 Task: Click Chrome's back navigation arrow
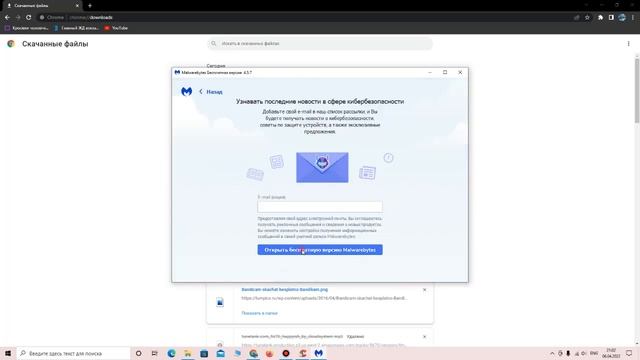pyautogui.click(x=7, y=18)
